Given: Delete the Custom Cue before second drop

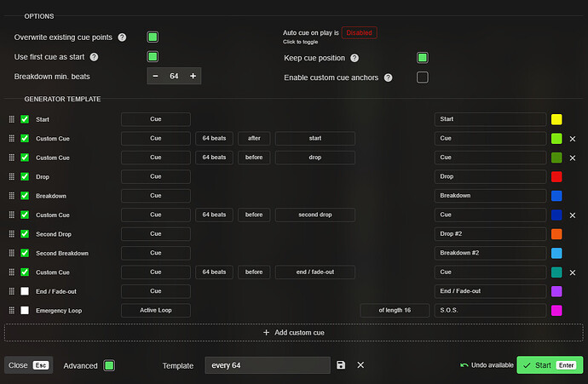Looking at the screenshot, I should coord(573,215).
